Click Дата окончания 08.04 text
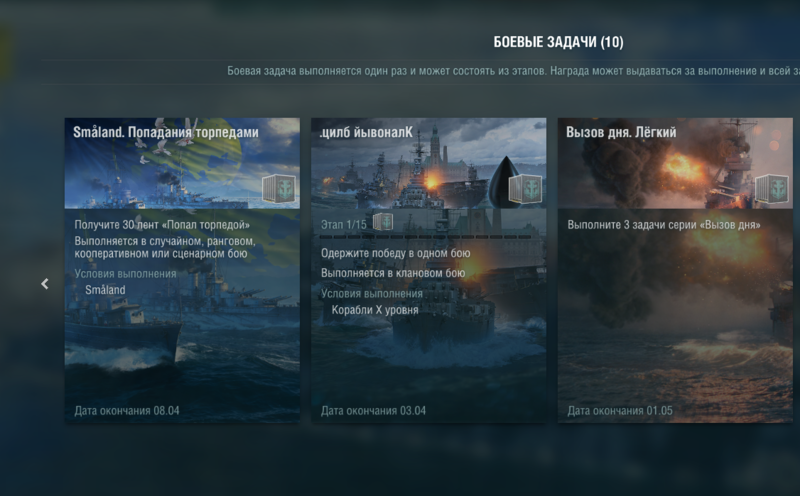Image resolution: width=800 pixels, height=496 pixels. click(127, 411)
